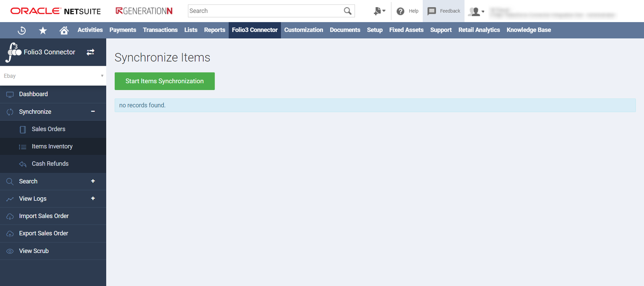
Task: Click the Items Inventory list icon
Action: [23, 147]
